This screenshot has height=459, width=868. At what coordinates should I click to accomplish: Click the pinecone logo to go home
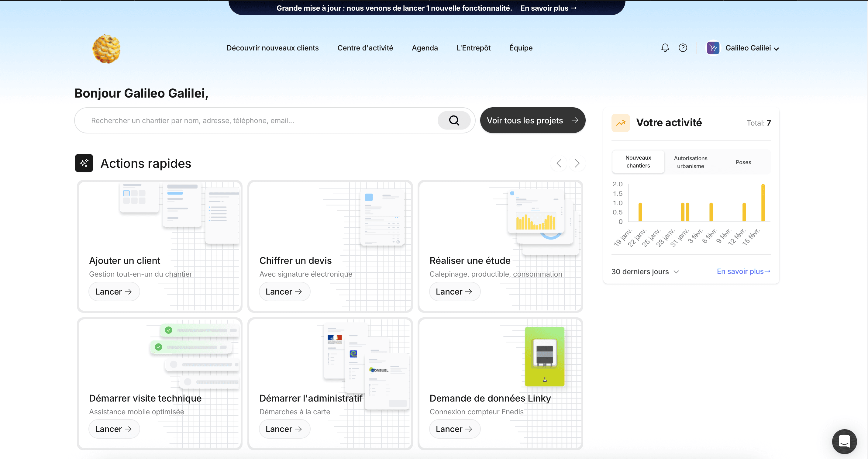[106, 49]
